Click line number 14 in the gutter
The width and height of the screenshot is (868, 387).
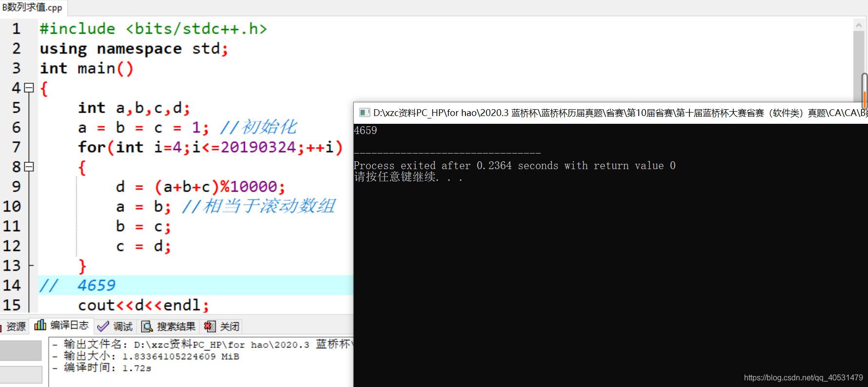12,285
